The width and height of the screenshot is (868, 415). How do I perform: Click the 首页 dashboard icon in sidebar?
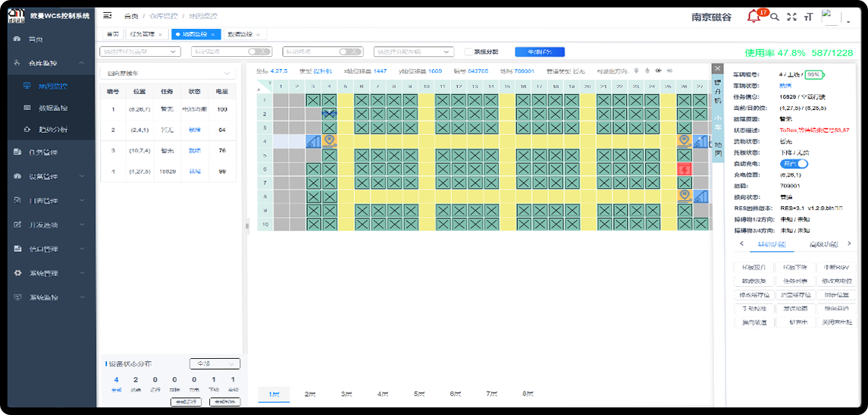[17, 39]
